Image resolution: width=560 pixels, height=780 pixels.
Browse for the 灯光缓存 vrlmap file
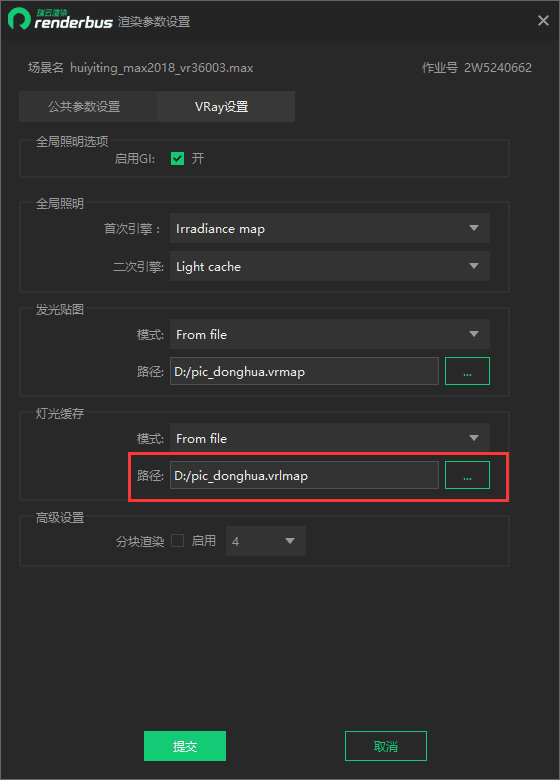pyautogui.click(x=467, y=475)
